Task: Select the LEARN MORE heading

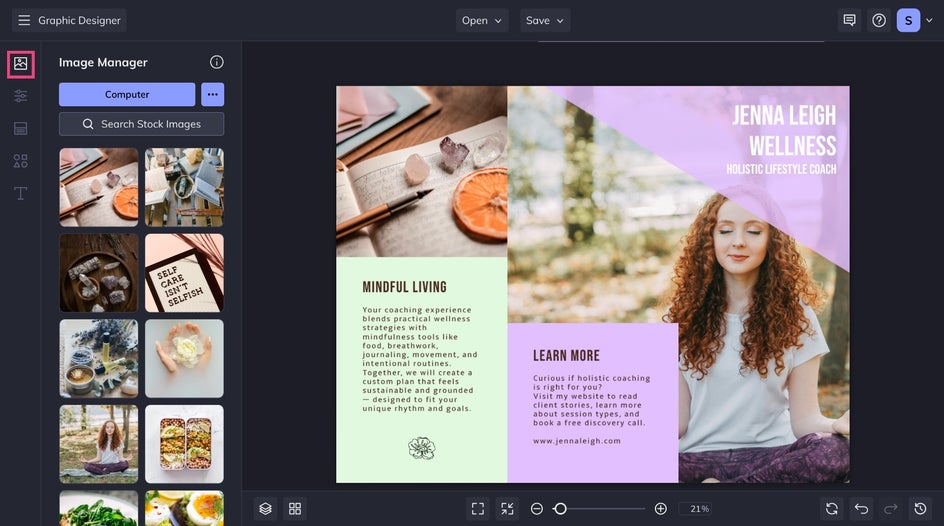Action: point(566,356)
